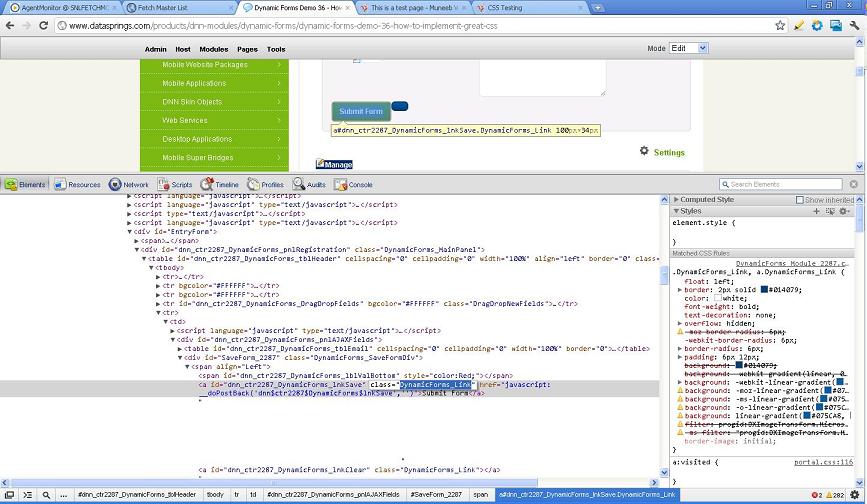The height and width of the screenshot is (504, 867).
Task: Enable the Show inherited checkbox
Action: [x=800, y=200]
